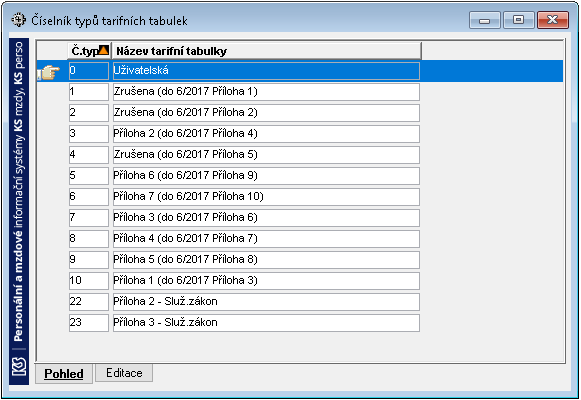Click type number cell 4
The image size is (581, 400).
[x=89, y=155]
